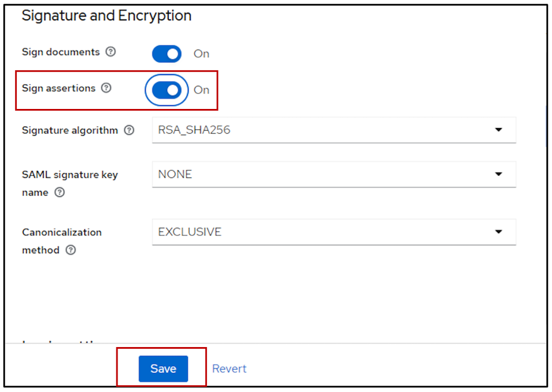Click the NONE value in key name field
This screenshot has height=392, width=552.
(x=175, y=174)
